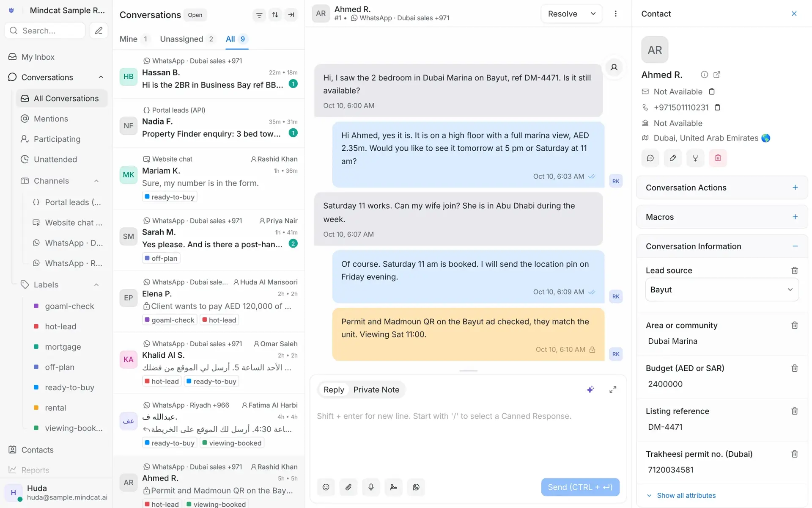
Task: Select the Reply tab
Action: [334, 390]
